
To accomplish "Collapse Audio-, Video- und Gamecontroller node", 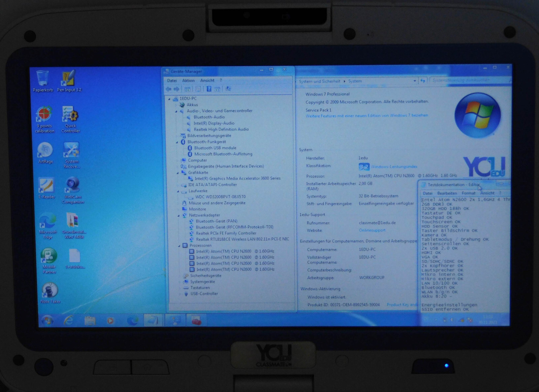I will [176, 111].
